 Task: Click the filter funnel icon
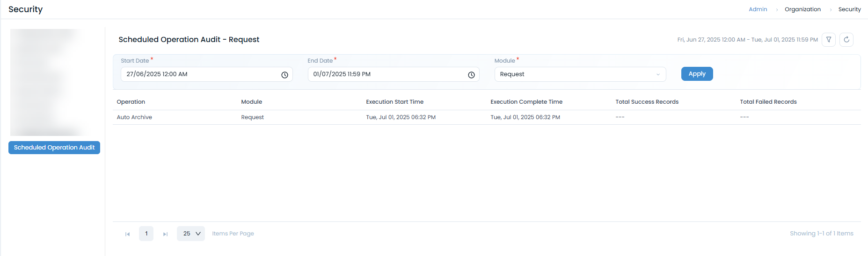click(829, 40)
